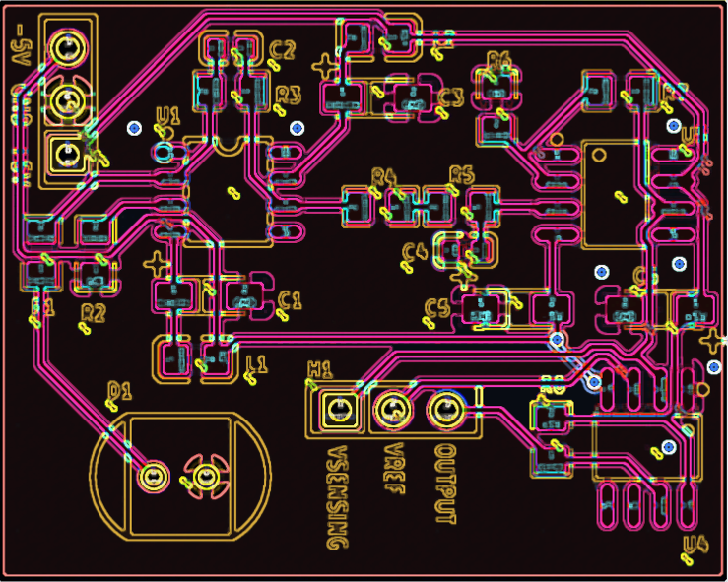Viewport: 728px width, 582px height.
Task: Select the blue via next to U1 label
Action: point(135,128)
